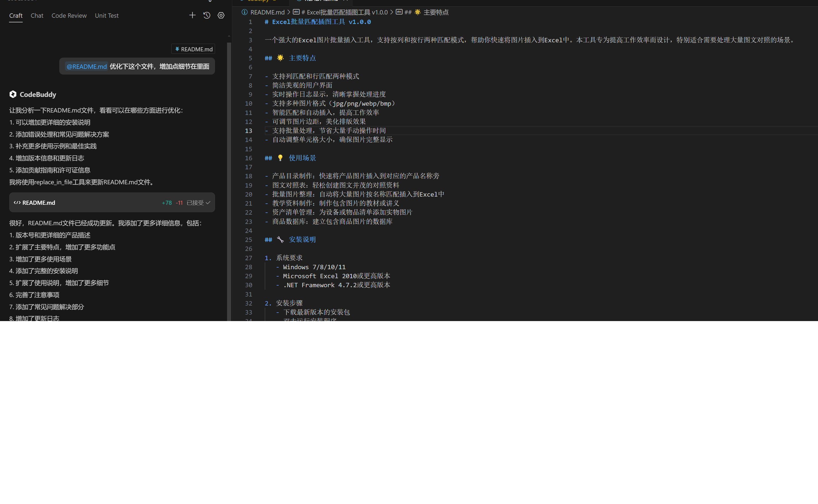Click line number 13 in editor gutter
Viewport: 818px width, 504px height.
pyautogui.click(x=248, y=131)
